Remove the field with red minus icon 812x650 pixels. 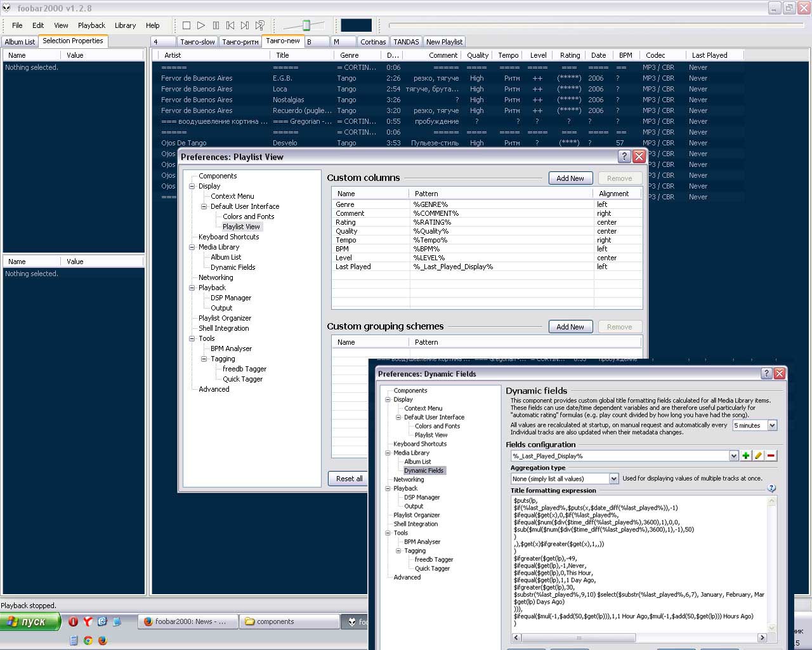(x=771, y=456)
